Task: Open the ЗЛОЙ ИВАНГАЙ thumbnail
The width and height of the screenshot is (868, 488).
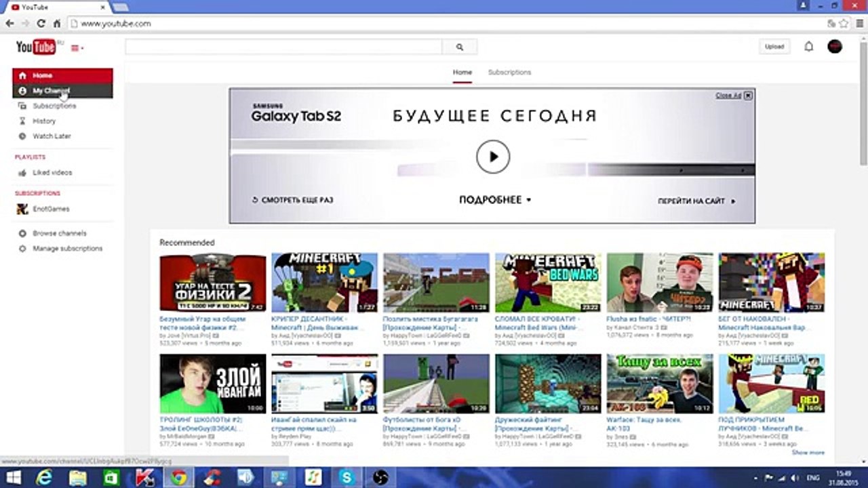Action: pyautogui.click(x=213, y=384)
